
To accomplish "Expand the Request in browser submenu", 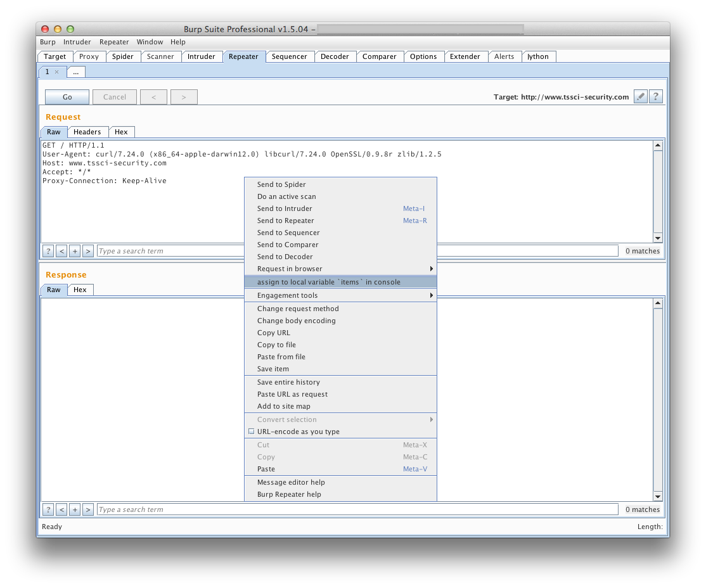I will [340, 269].
